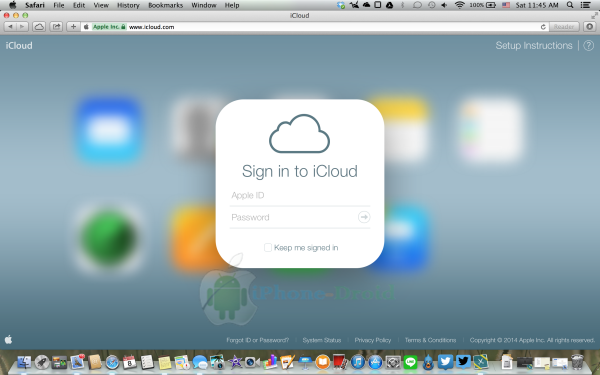Click the Wi-Fi status icon
Viewport: 600px width, 375px height.
459,5
